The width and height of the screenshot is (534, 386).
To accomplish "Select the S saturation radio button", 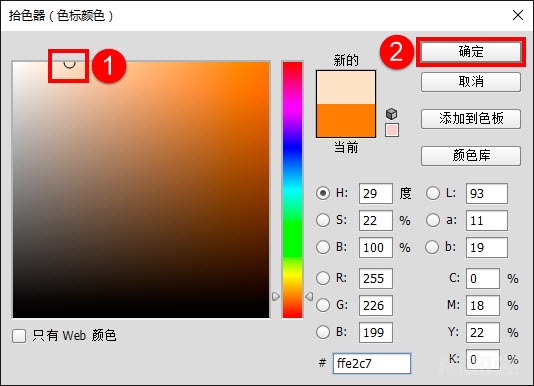I will (x=323, y=220).
